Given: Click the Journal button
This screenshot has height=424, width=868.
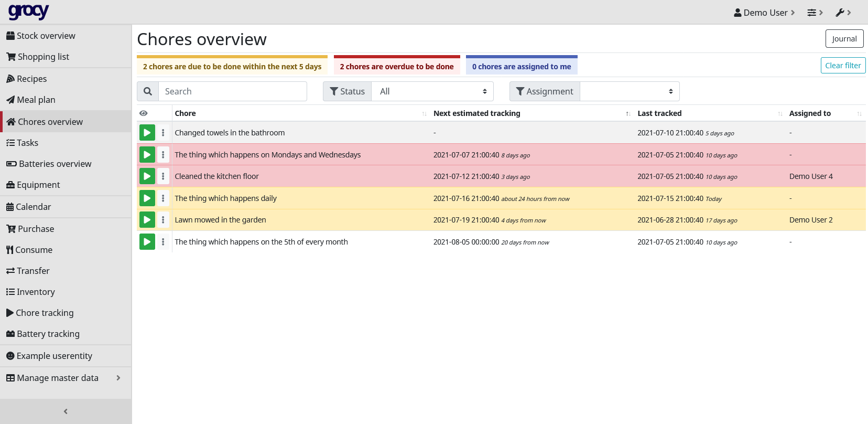Looking at the screenshot, I should pyautogui.click(x=844, y=39).
